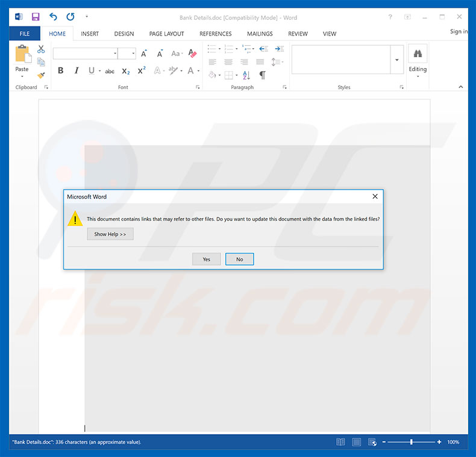Click the Borders icon
Screen dimensions: 476x457
click(x=228, y=75)
